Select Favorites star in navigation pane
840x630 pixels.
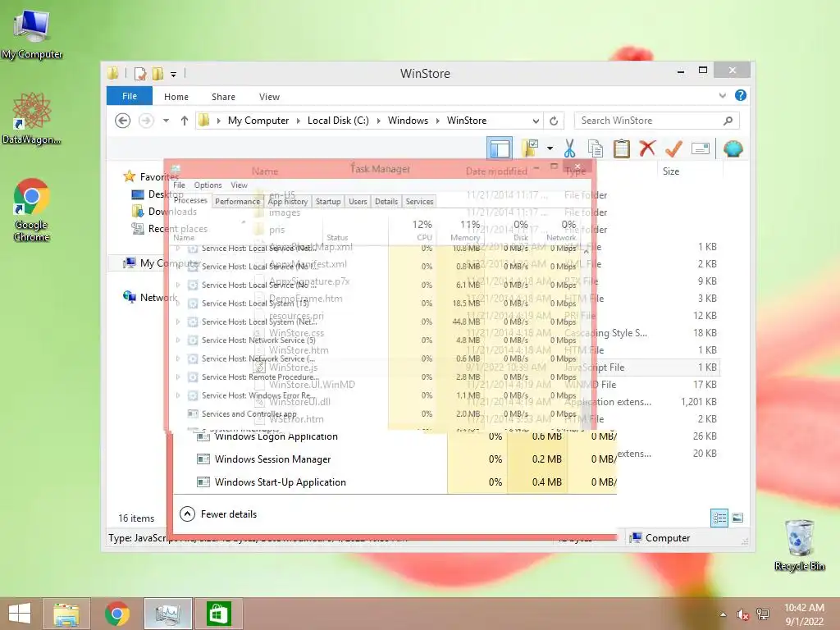[130, 176]
